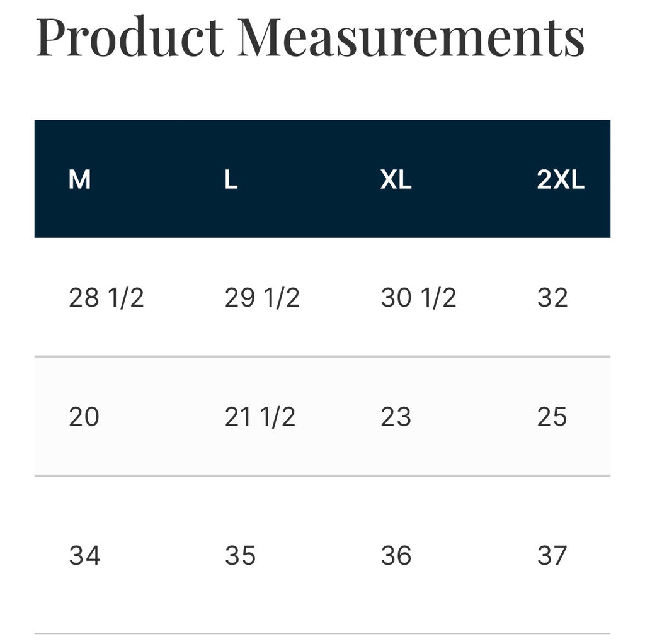
Task: Select the L size column header
Action: point(231,179)
